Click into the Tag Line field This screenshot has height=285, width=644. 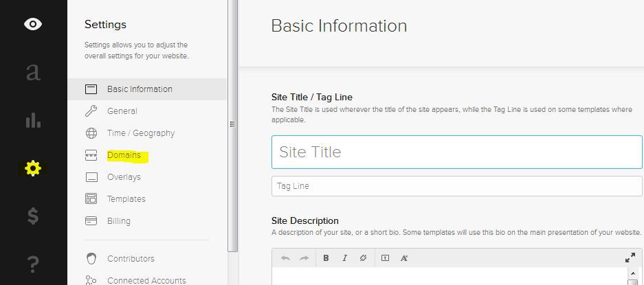coord(456,186)
